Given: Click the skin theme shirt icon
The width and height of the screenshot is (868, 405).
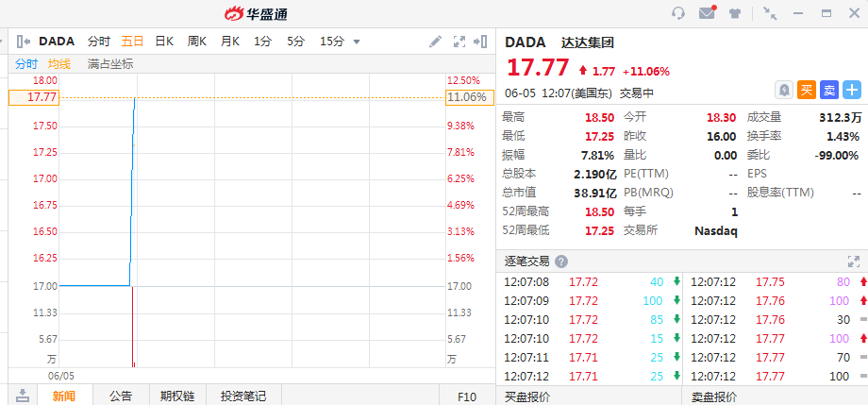Looking at the screenshot, I should click(734, 13).
